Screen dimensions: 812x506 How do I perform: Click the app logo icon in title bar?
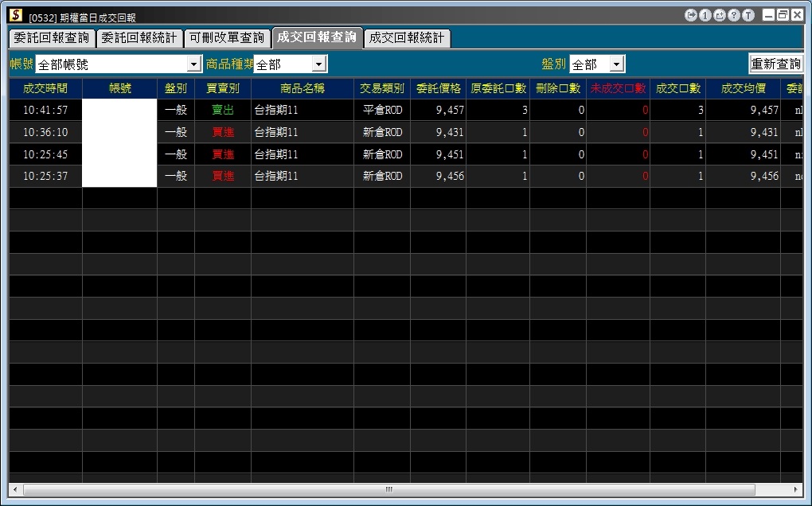[x=16, y=16]
